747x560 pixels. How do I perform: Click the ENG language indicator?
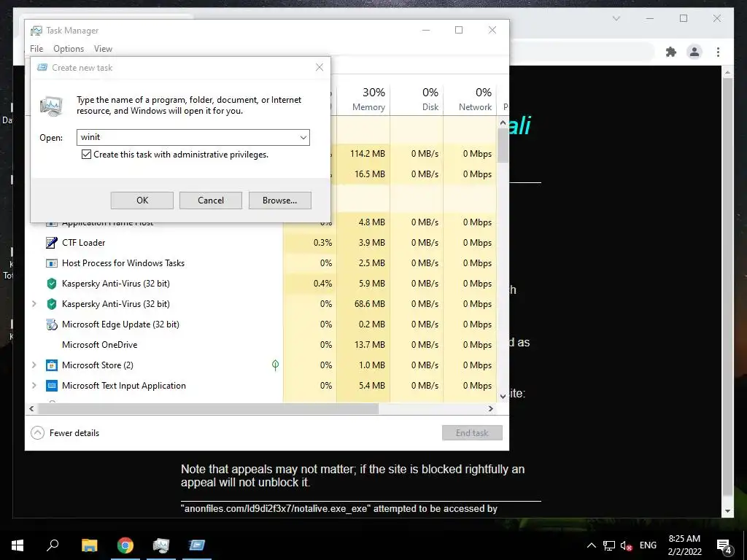(648, 545)
